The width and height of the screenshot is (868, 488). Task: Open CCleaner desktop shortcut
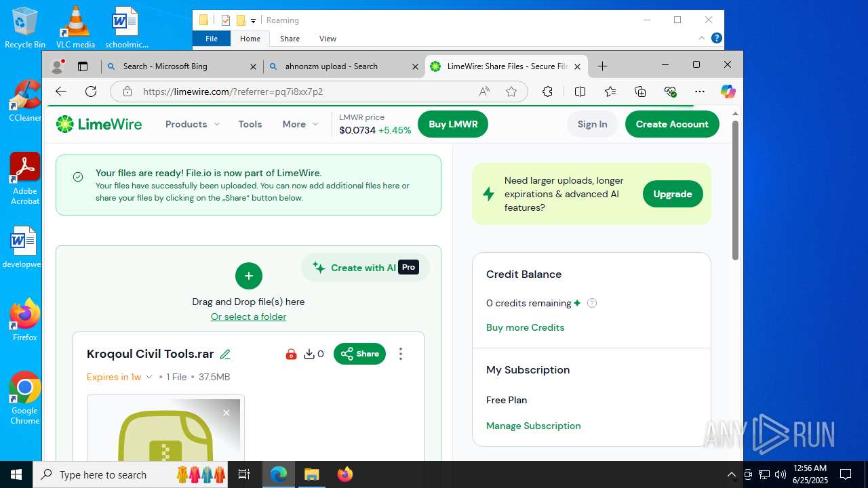25,101
